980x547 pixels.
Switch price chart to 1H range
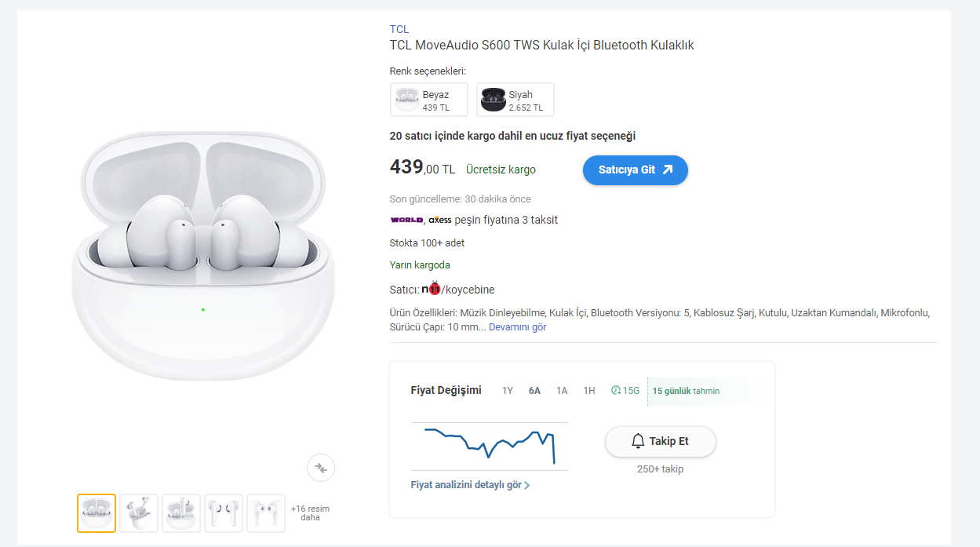click(x=588, y=391)
